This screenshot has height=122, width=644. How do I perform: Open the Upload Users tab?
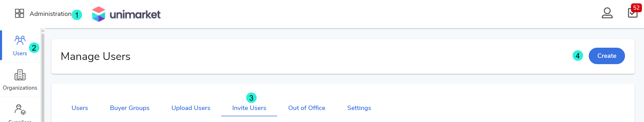(x=191, y=108)
